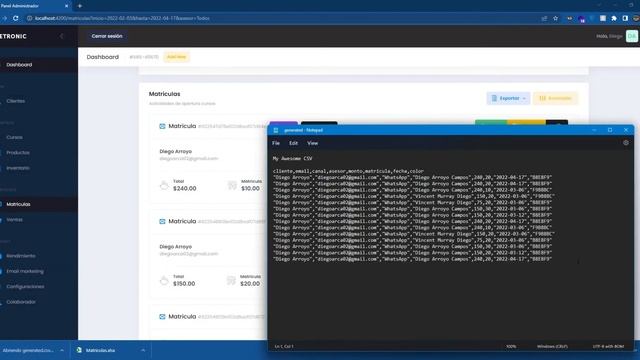The height and width of the screenshot is (360, 640).
Task: Click Diego Arroyo in the first card
Action: click(x=176, y=151)
